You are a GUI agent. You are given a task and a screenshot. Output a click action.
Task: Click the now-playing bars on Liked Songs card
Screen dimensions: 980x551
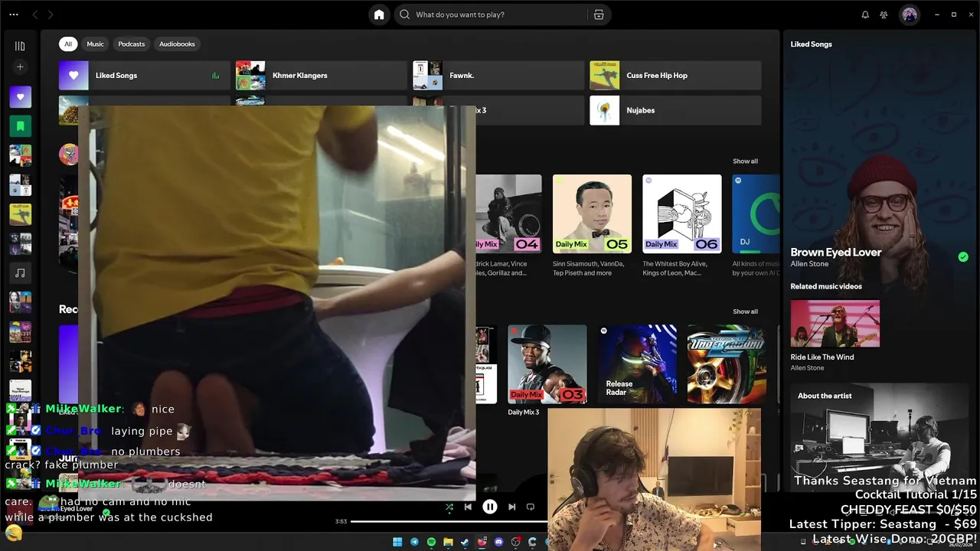coord(215,76)
